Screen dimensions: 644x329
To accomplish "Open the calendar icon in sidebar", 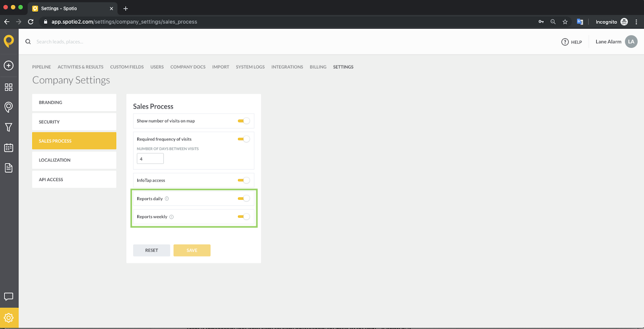I will pyautogui.click(x=8, y=148).
